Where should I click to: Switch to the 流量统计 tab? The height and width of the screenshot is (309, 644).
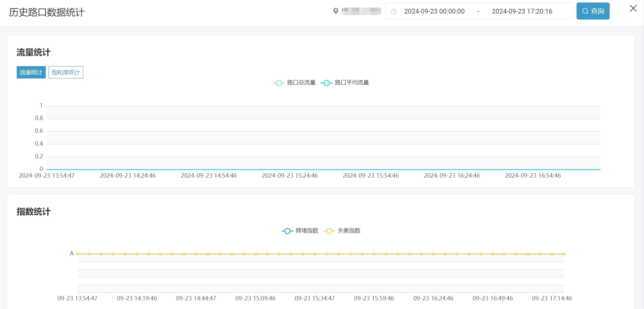point(31,72)
